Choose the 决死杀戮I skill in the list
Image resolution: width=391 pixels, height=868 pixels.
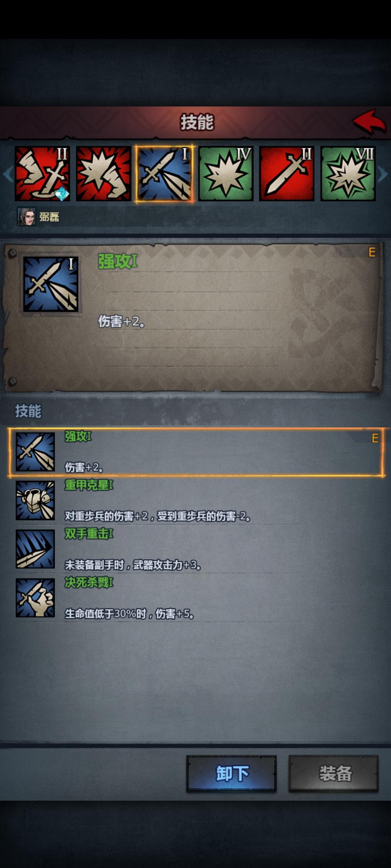[196, 598]
